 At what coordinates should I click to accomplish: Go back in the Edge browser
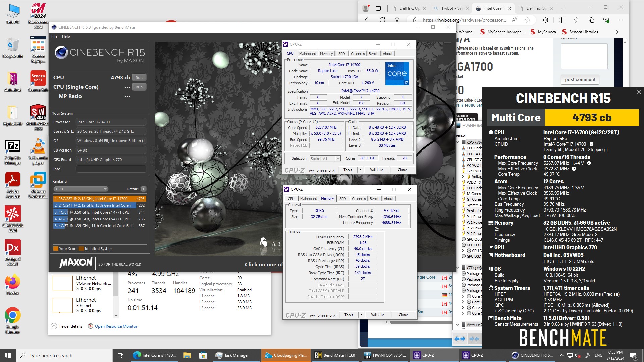coord(368,20)
